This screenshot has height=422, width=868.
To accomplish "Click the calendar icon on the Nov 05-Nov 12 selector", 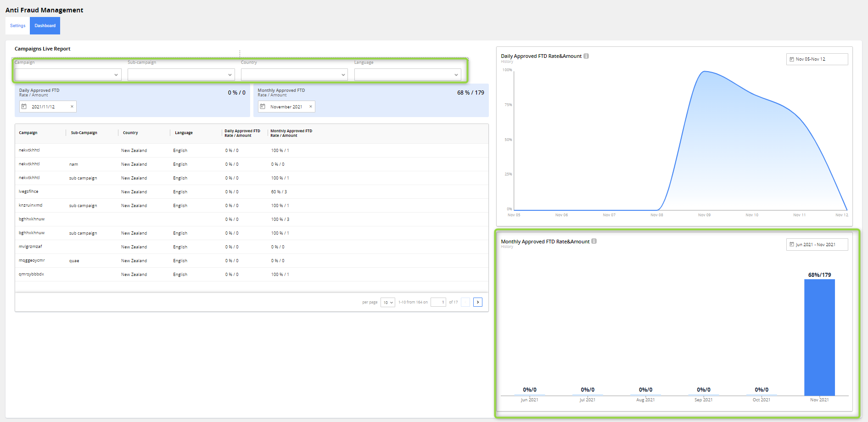I will tap(792, 59).
